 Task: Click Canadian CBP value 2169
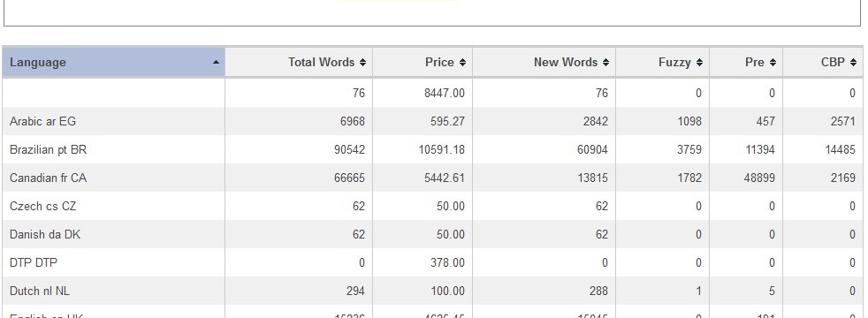[843, 178]
